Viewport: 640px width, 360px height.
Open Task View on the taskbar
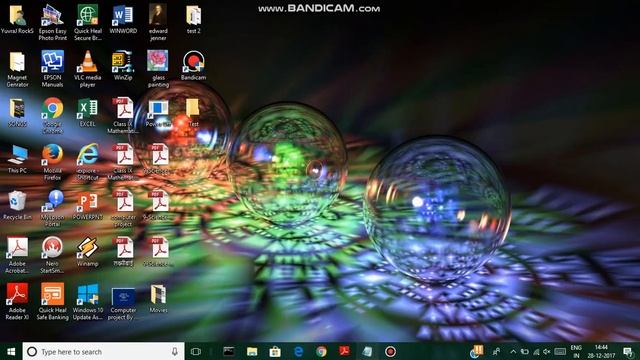pos(196,351)
